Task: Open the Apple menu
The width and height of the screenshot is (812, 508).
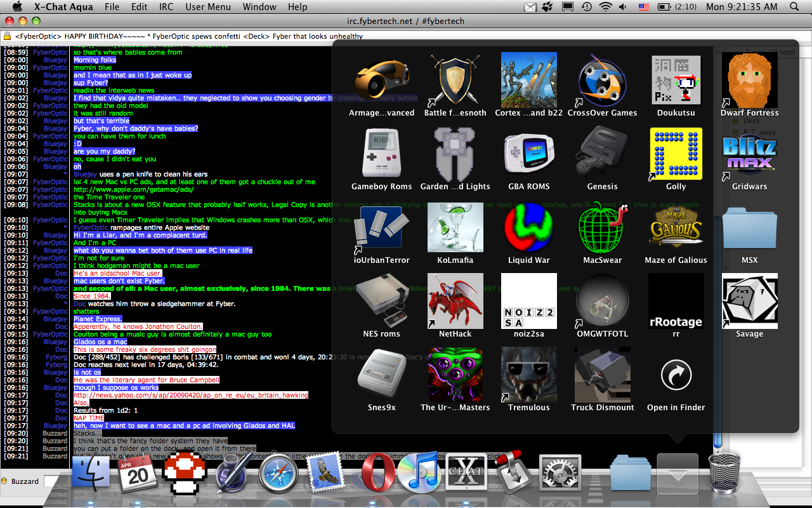Action: [17, 7]
